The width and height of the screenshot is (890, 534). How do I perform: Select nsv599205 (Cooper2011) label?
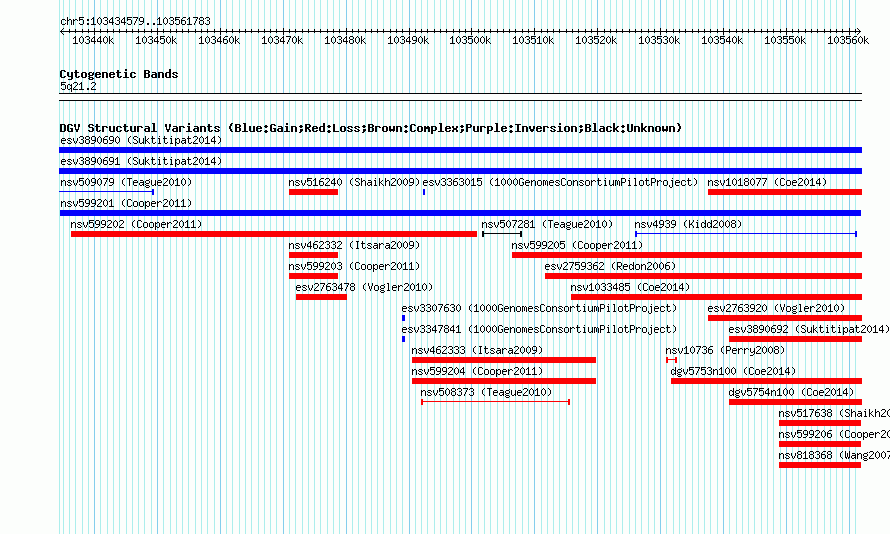577,245
